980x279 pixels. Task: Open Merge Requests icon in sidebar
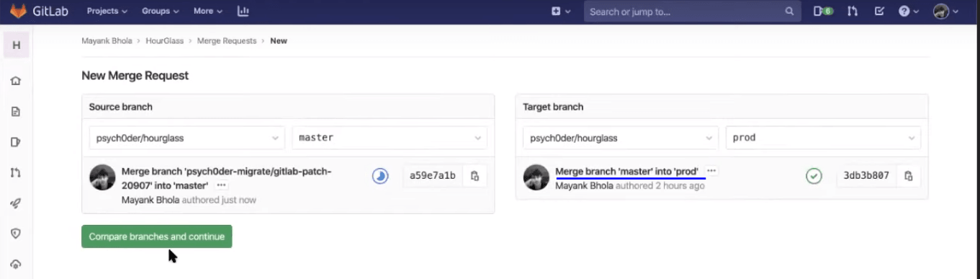click(16, 172)
